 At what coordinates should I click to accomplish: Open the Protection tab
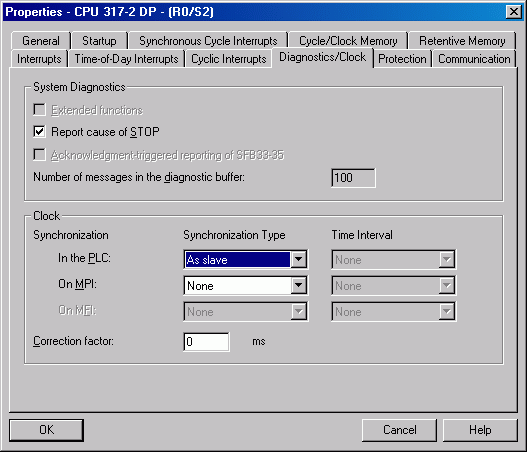click(x=402, y=59)
